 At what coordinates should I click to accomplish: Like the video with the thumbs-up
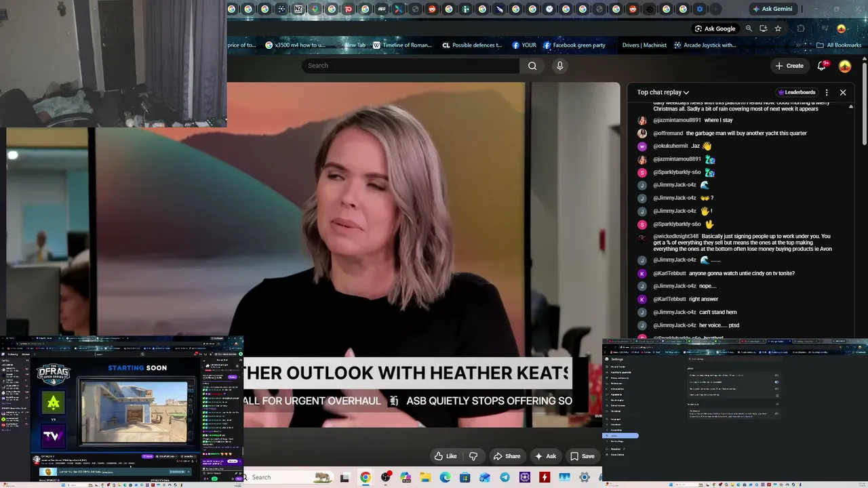click(x=446, y=456)
